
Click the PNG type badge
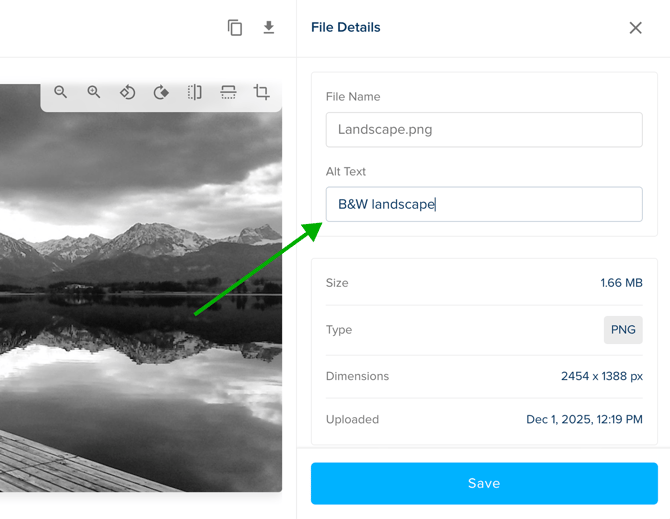(x=623, y=330)
